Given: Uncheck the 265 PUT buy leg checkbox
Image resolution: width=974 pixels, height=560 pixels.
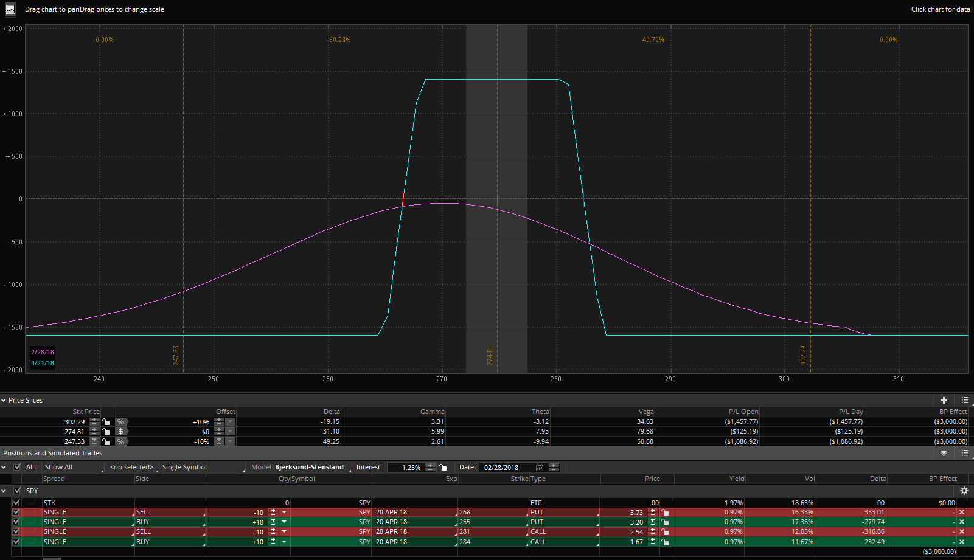Looking at the screenshot, I should pos(16,522).
